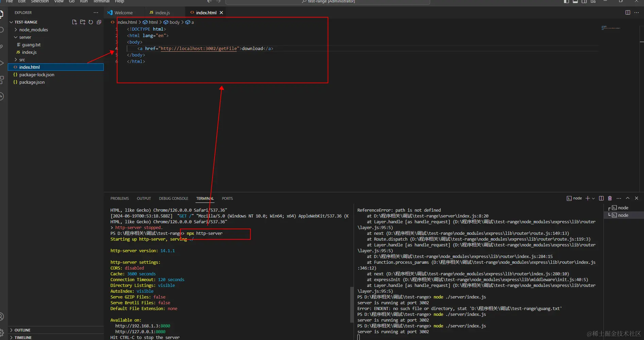Open the http://127.0.0.1:8080 terminal link
644x340 pixels.
(x=140, y=332)
